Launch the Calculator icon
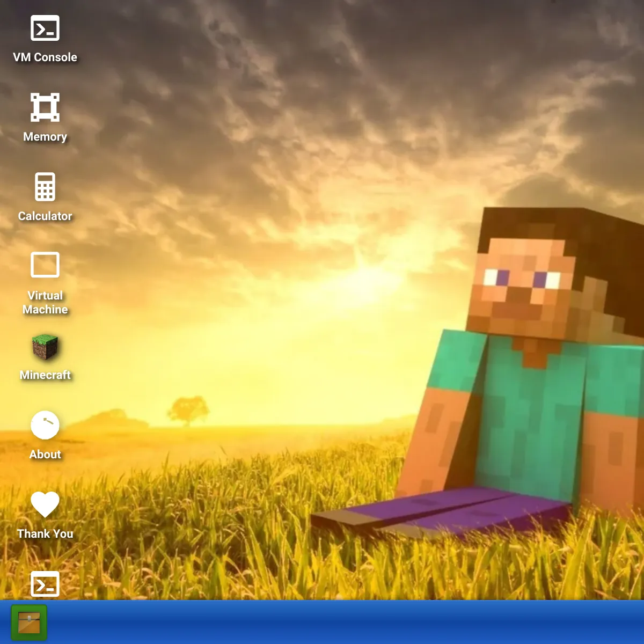644x644 pixels. 45,187
